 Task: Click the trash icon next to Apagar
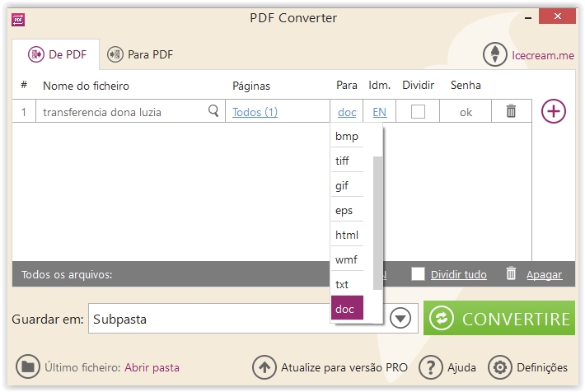(511, 273)
